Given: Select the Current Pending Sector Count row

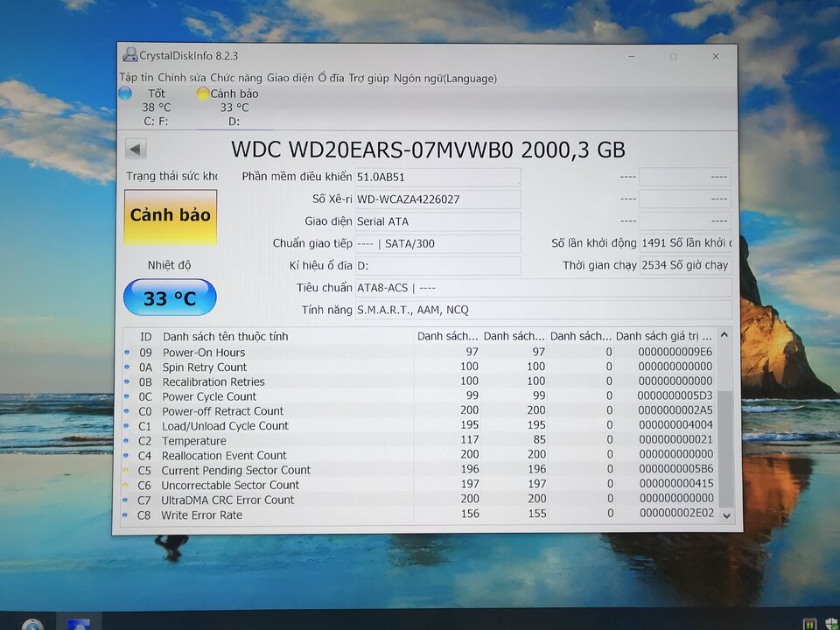Looking at the screenshot, I should 419,470.
